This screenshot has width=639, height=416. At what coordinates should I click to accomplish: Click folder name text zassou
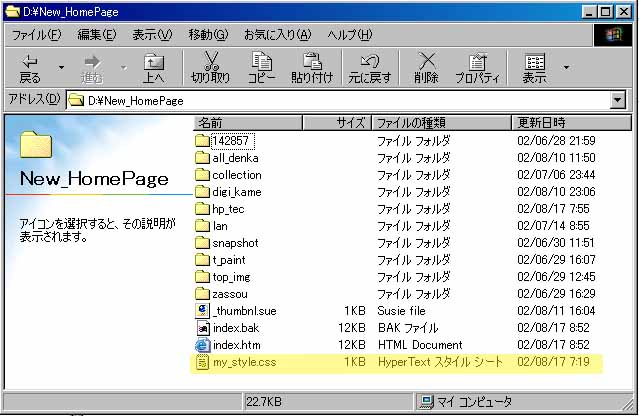click(230, 294)
